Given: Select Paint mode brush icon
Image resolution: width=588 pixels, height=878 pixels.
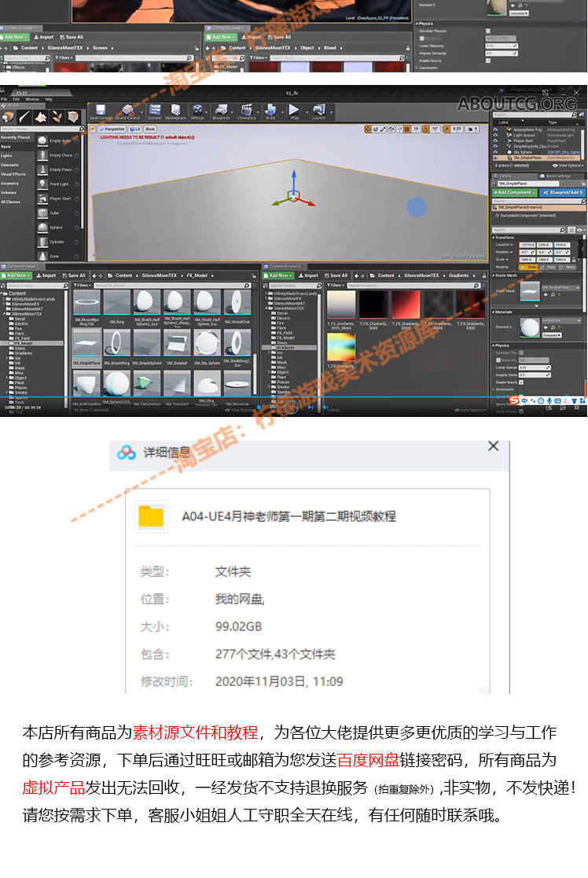Looking at the screenshot, I should point(24,116).
